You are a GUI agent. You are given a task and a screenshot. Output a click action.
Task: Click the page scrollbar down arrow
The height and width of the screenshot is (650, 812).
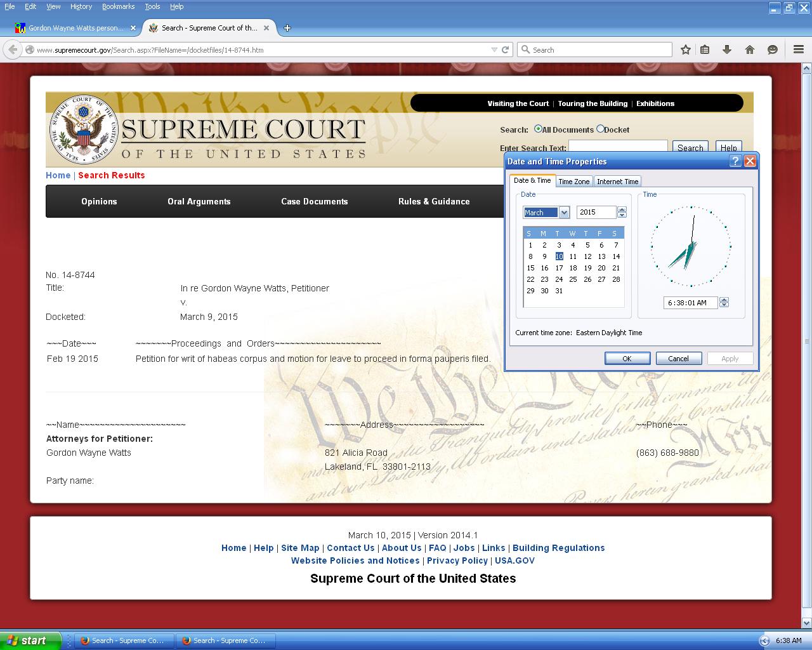click(807, 623)
